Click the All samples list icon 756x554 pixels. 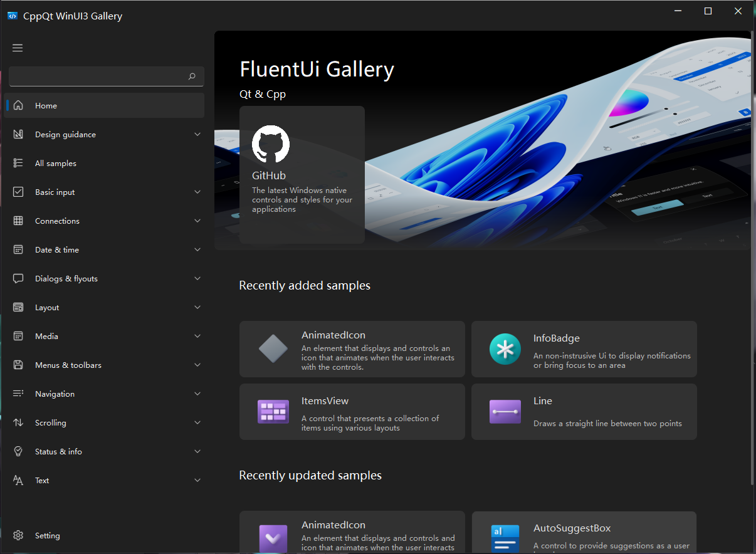[x=18, y=163]
